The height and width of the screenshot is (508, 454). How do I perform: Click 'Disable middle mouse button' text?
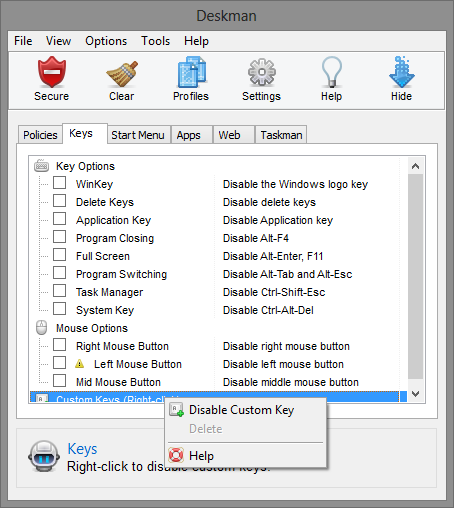[x=291, y=382]
